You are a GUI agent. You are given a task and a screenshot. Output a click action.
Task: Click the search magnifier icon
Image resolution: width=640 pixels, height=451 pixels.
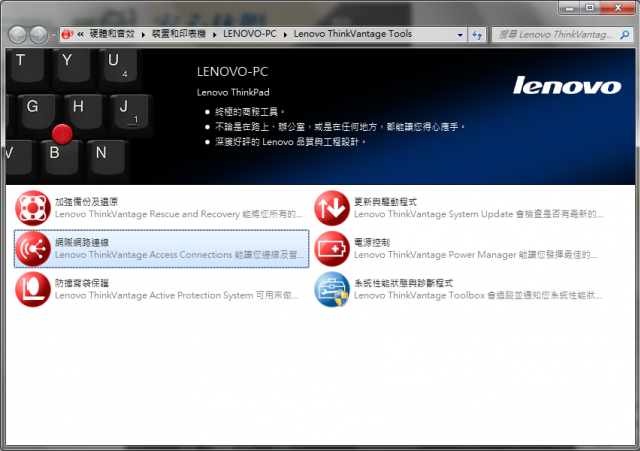pos(624,35)
